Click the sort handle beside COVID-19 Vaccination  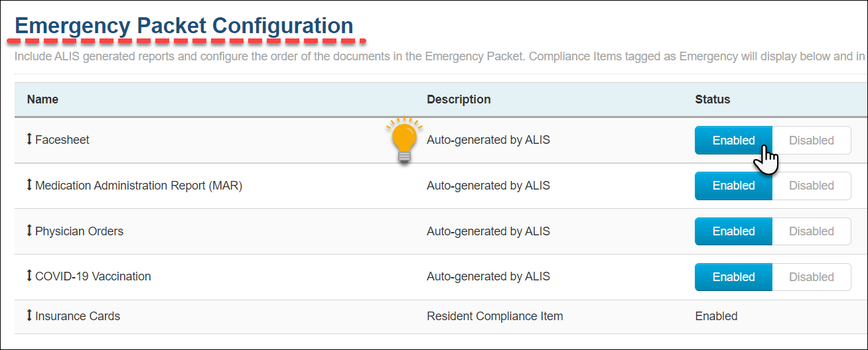pyautogui.click(x=29, y=276)
